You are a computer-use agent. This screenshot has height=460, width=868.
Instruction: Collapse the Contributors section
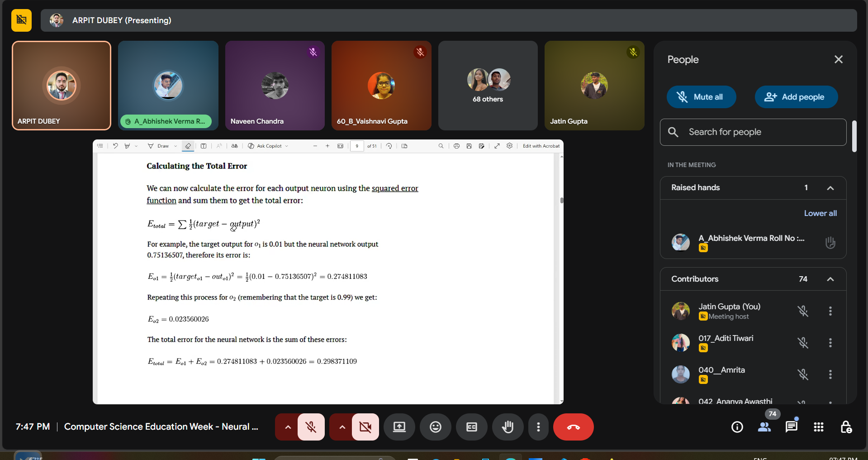830,279
